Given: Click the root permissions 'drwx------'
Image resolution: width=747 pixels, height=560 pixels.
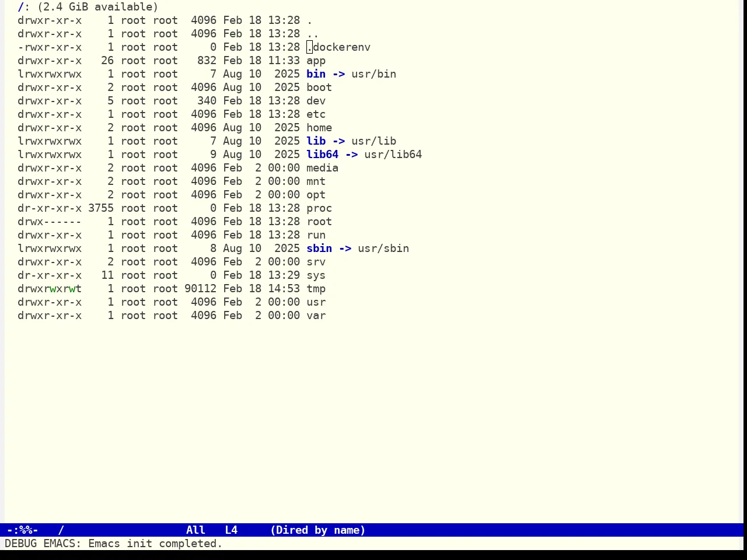Looking at the screenshot, I should pos(50,222).
